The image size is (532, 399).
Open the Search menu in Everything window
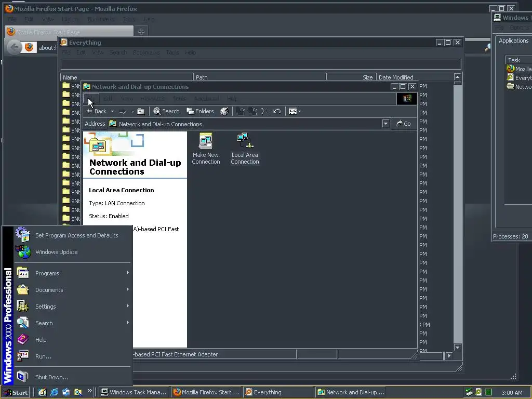tap(118, 52)
